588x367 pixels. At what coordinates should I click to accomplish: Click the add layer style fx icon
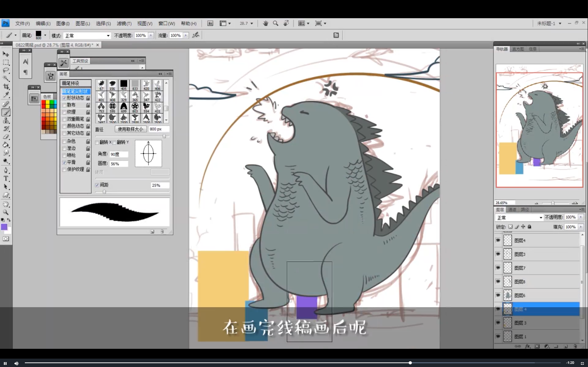[x=527, y=346]
